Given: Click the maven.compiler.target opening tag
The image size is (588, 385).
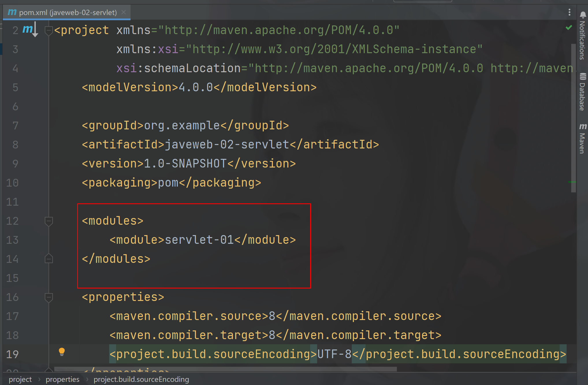Looking at the screenshot, I should click(189, 335).
